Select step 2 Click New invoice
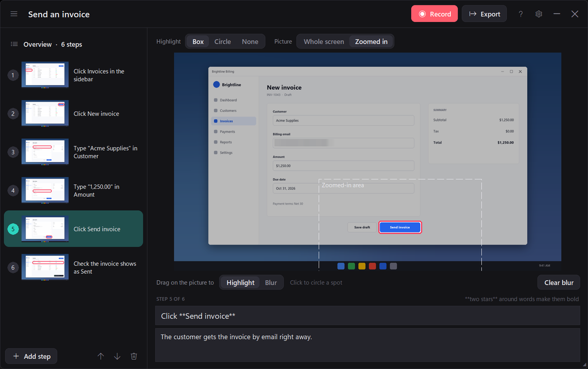This screenshot has height=369, width=588. (74, 113)
